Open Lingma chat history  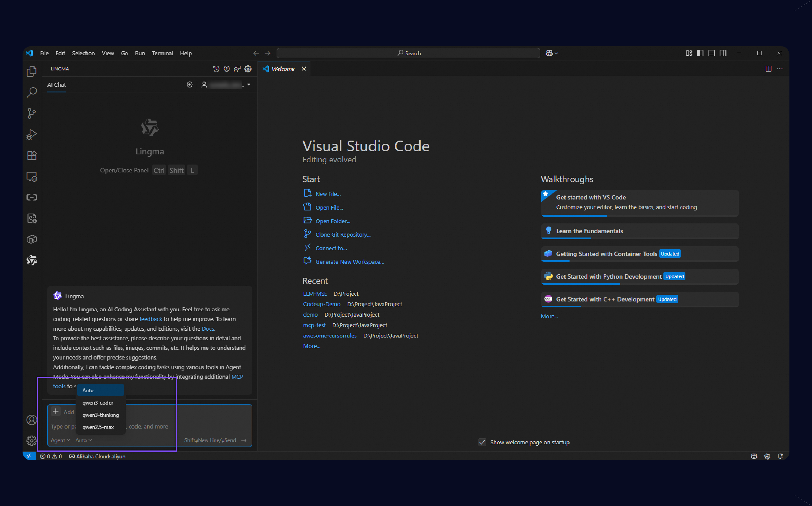216,69
